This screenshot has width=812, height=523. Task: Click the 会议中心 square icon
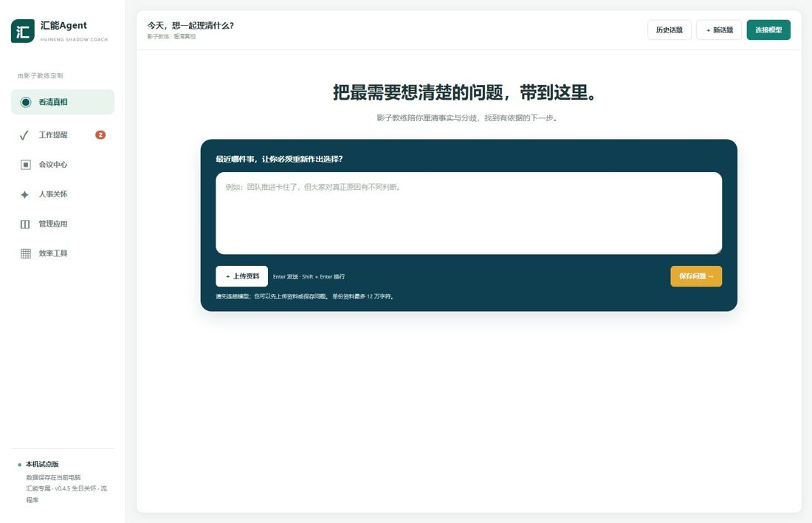pyautogui.click(x=25, y=165)
